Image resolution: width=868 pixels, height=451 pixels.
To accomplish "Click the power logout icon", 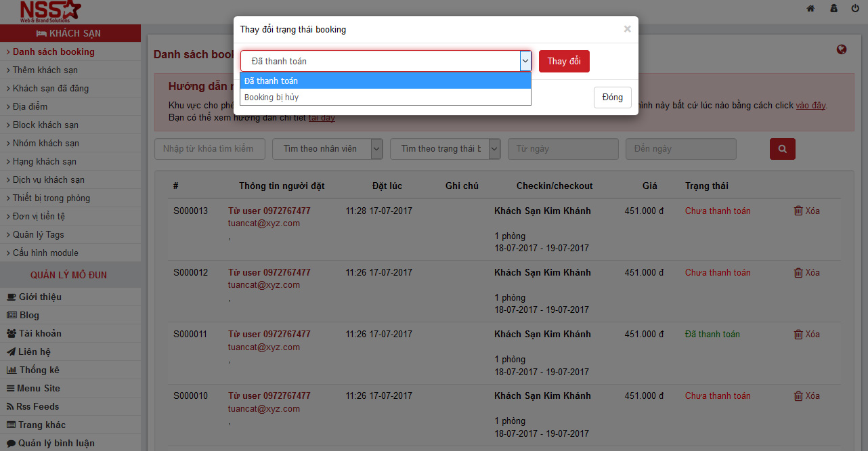I will pyautogui.click(x=855, y=9).
